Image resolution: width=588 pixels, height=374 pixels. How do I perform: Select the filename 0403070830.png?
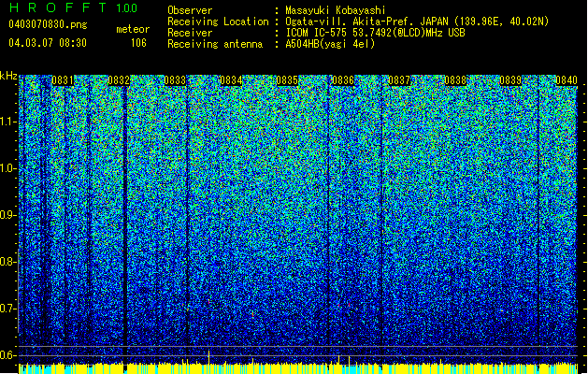(x=48, y=24)
